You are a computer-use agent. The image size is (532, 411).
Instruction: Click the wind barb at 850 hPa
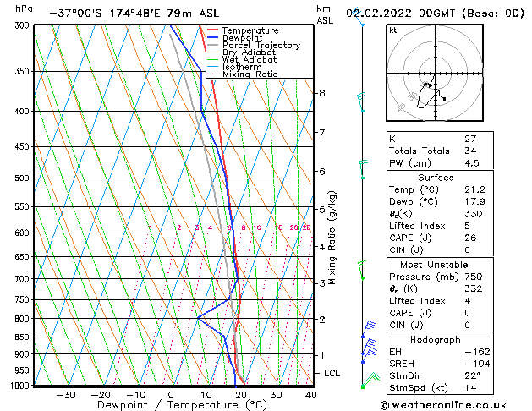click(369, 329)
